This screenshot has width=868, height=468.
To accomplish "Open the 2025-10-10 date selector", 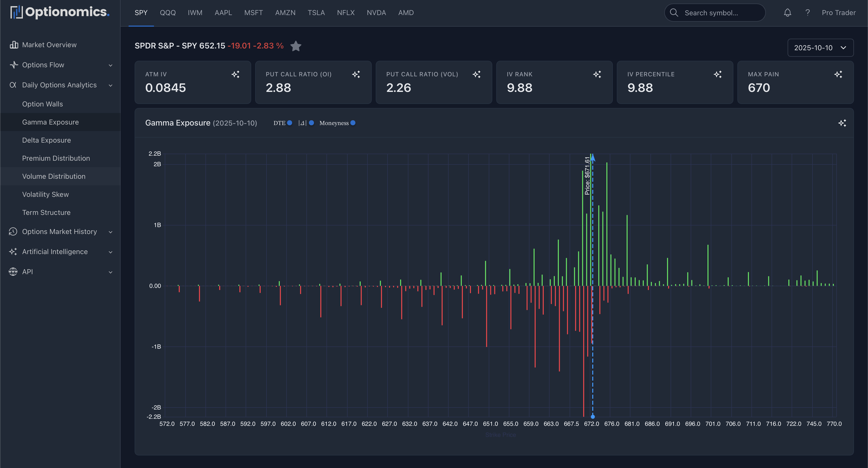I will pyautogui.click(x=820, y=47).
